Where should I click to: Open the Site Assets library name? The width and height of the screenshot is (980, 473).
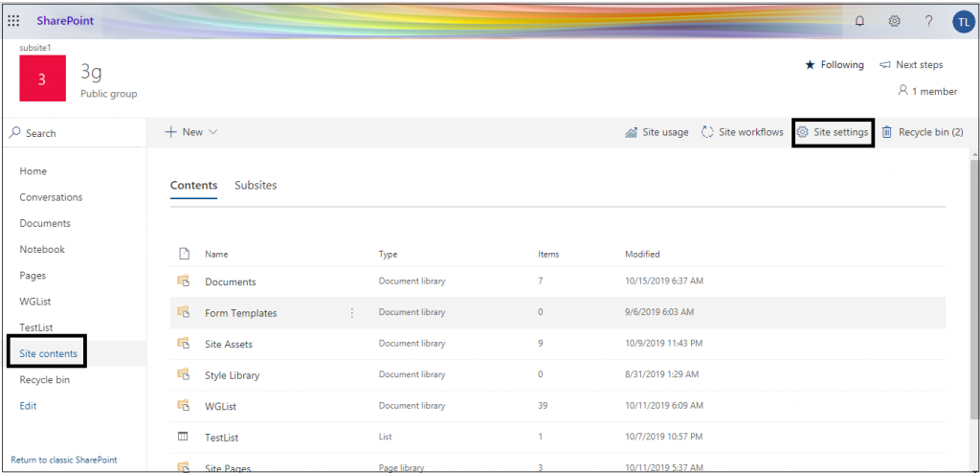[229, 344]
